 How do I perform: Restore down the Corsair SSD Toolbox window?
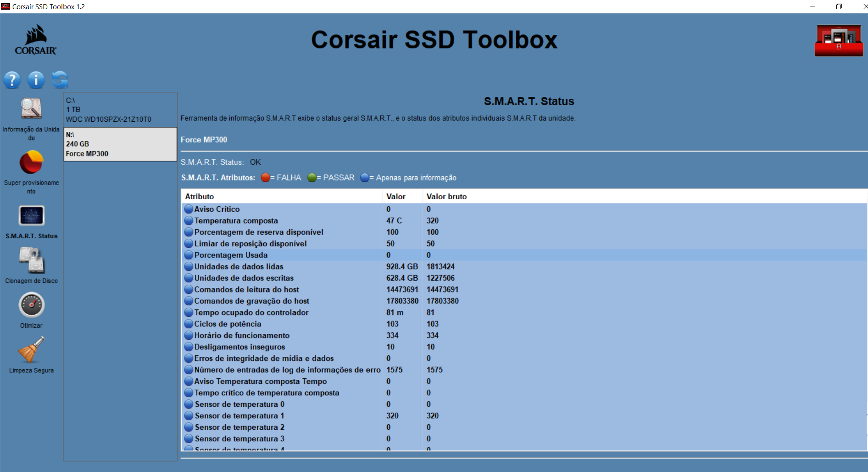coord(839,6)
